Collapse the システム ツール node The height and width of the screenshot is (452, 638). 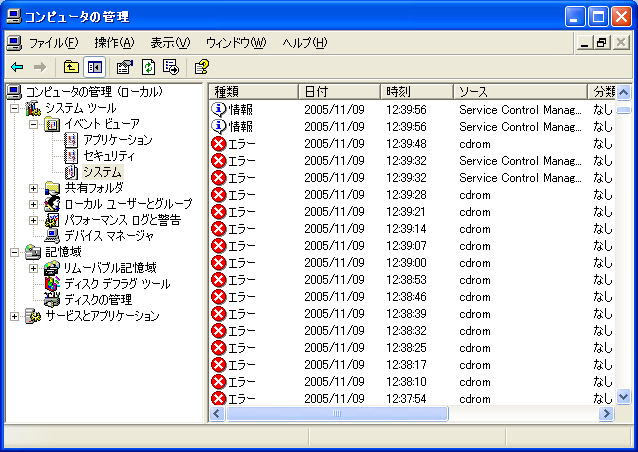pyautogui.click(x=14, y=108)
